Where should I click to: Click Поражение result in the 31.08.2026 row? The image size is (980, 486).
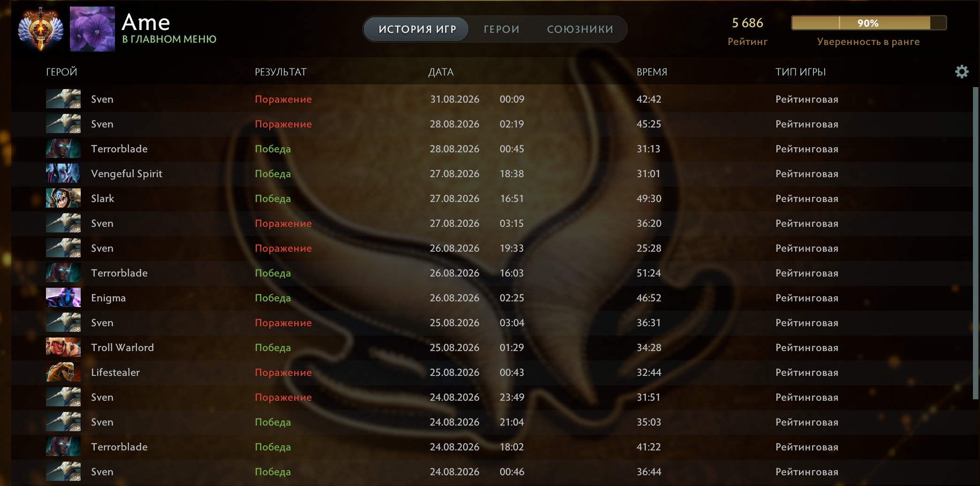pyautogui.click(x=283, y=99)
